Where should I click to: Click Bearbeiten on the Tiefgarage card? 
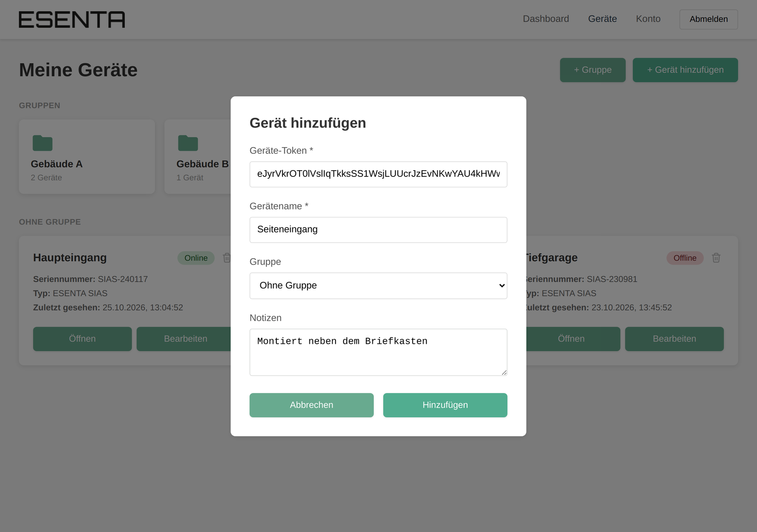click(675, 339)
